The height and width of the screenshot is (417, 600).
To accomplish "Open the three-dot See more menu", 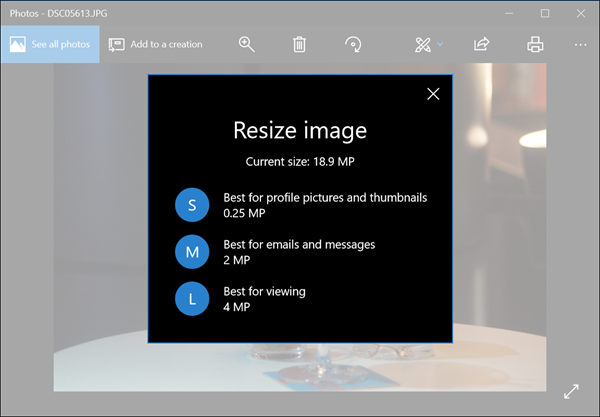I will click(x=580, y=44).
